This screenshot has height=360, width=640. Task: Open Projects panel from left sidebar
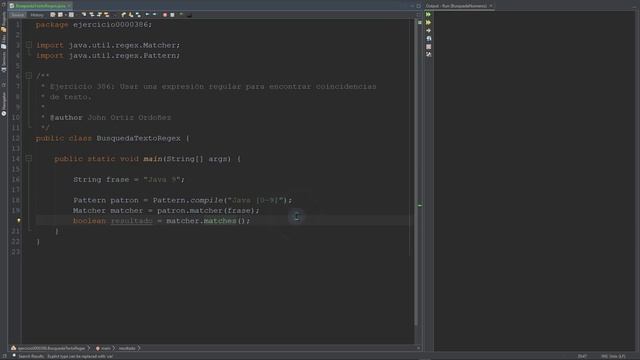point(4,22)
